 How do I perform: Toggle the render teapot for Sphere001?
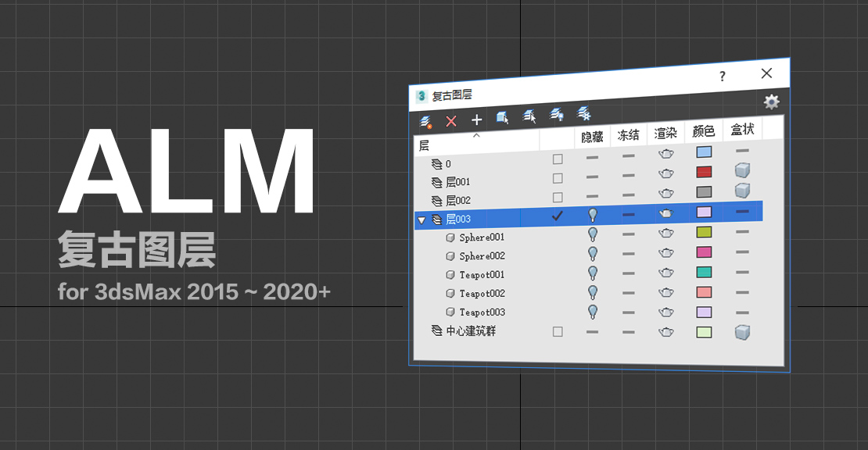(x=666, y=234)
